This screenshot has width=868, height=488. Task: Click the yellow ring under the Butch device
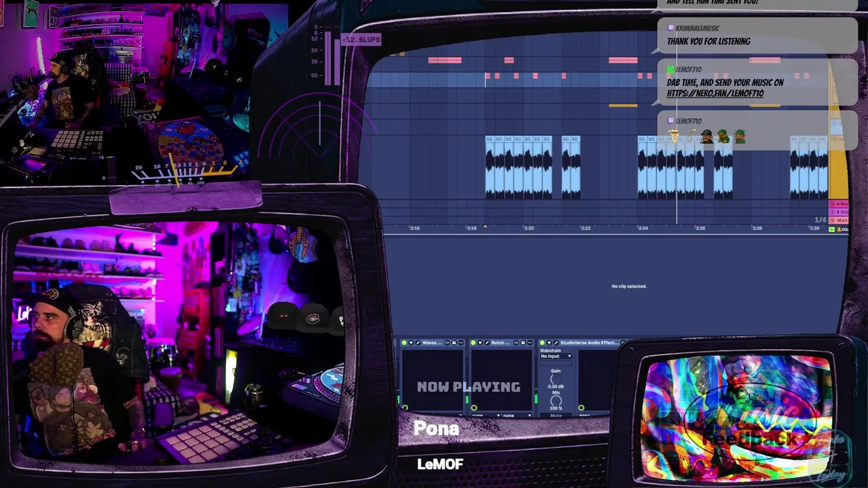click(x=474, y=408)
